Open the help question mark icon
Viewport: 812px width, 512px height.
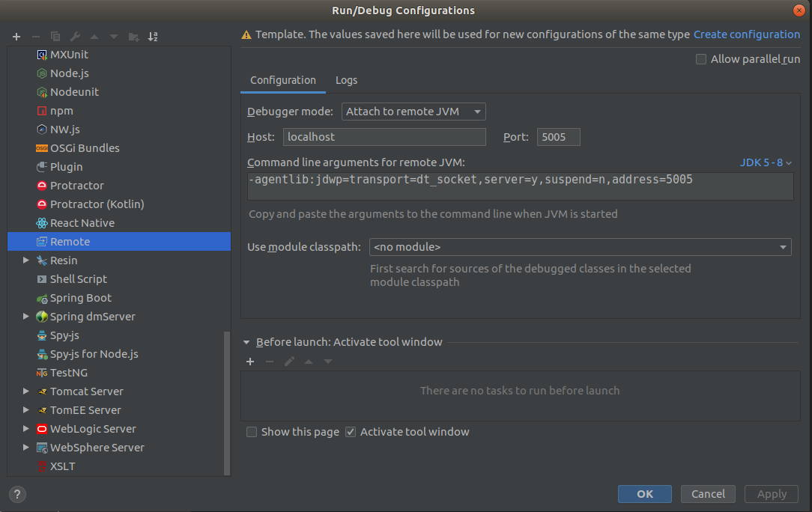coord(16,494)
